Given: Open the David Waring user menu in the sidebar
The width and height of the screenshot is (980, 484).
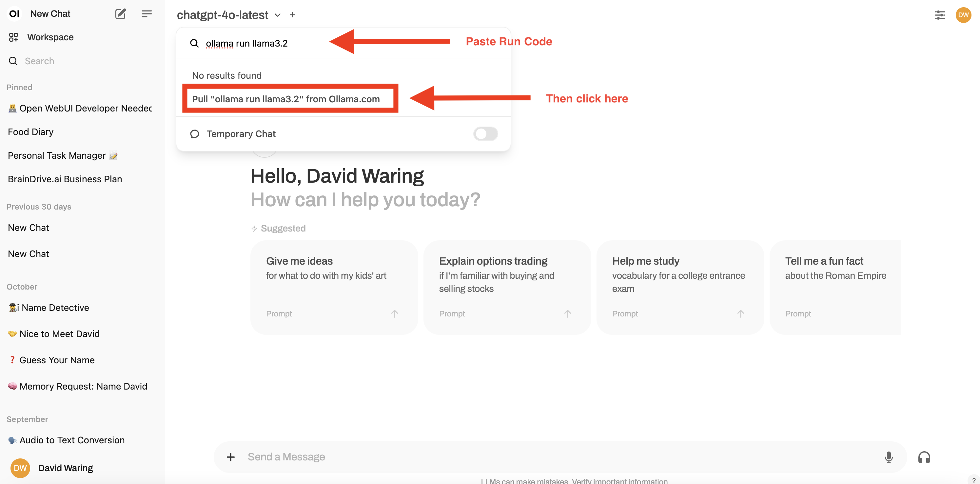Looking at the screenshot, I should click(x=65, y=468).
